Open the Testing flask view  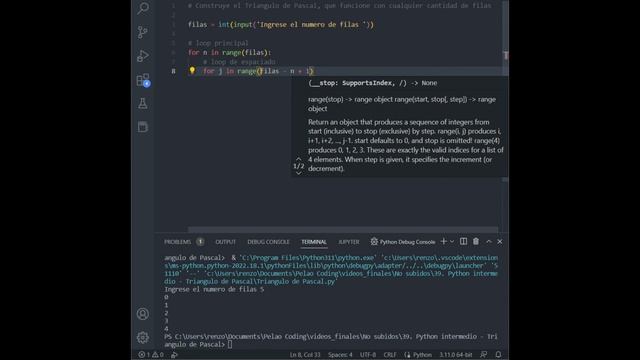coord(143,103)
